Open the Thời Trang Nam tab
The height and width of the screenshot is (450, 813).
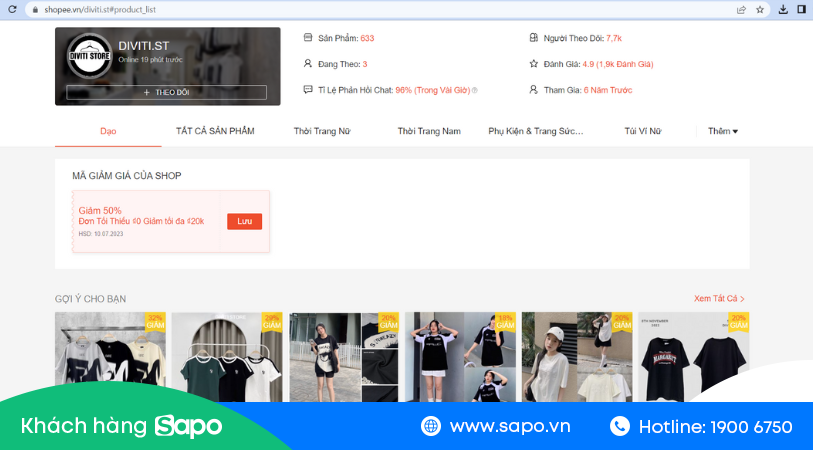coord(429,131)
